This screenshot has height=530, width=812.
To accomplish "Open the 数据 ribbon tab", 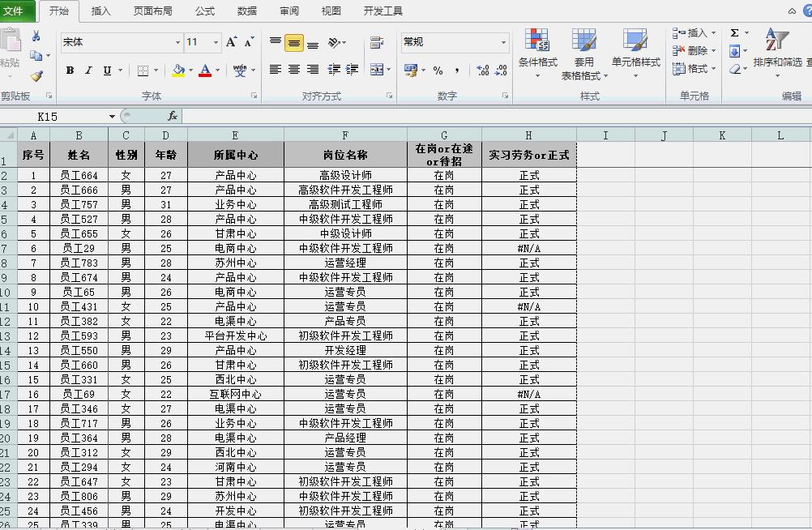I will 246,11.
